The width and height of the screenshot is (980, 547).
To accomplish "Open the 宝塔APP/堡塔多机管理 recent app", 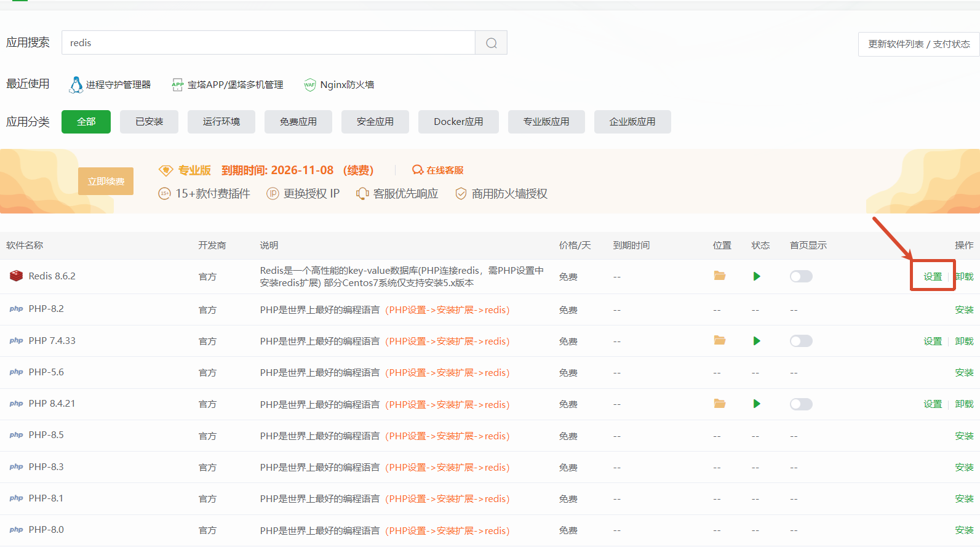I will pos(228,85).
